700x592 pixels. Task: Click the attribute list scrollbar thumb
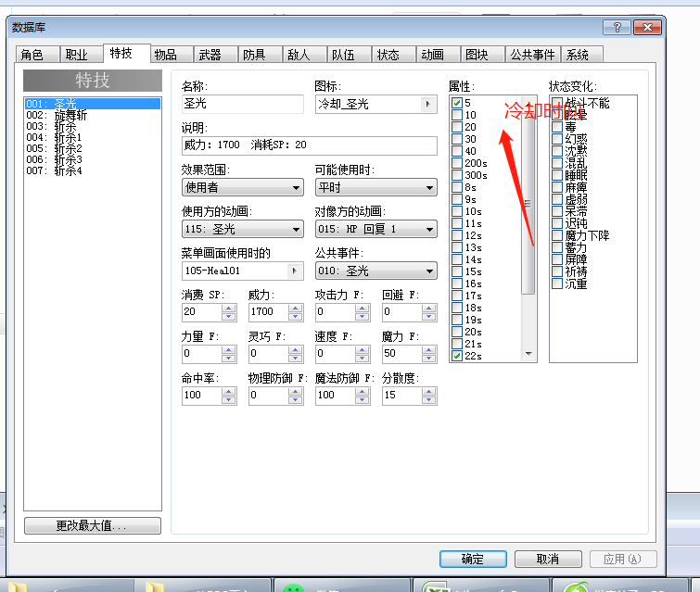528,204
